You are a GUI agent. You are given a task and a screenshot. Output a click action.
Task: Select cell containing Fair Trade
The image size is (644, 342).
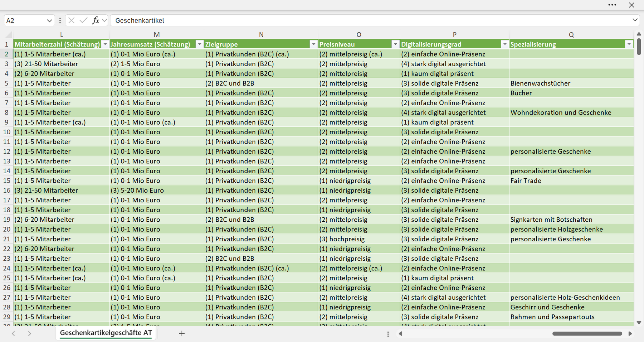(571, 181)
